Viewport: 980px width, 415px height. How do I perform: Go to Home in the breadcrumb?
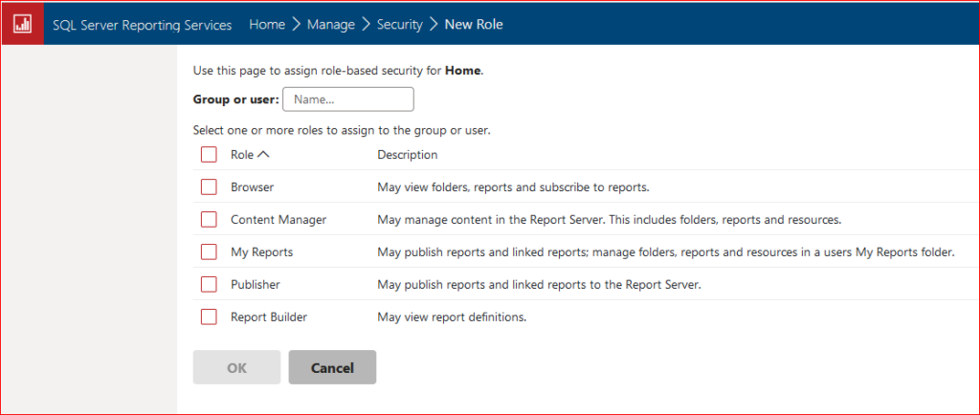pos(267,25)
